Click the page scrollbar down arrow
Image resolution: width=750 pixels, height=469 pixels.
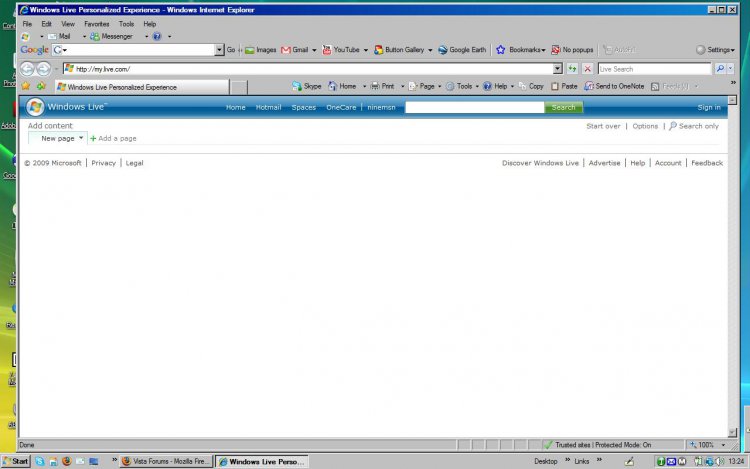(x=732, y=433)
